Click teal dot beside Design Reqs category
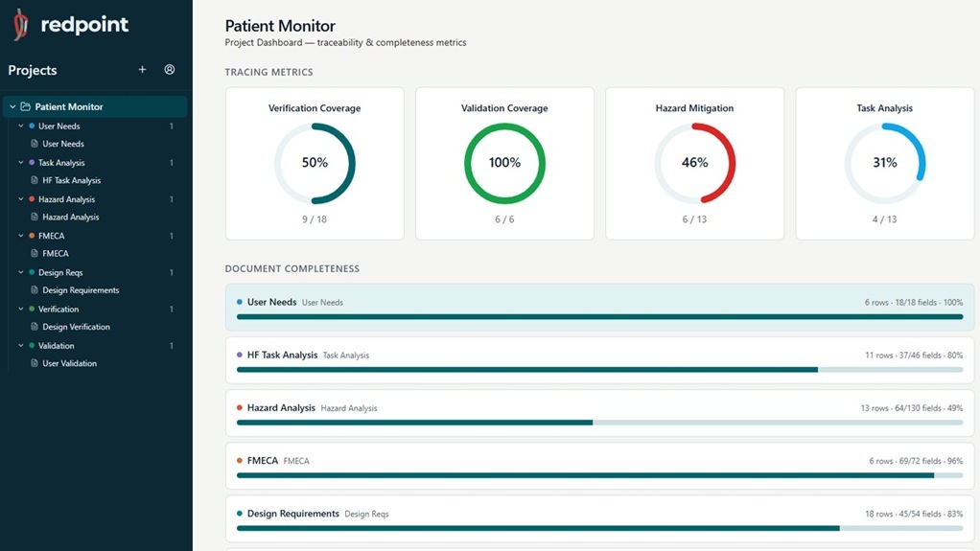 click(x=32, y=272)
